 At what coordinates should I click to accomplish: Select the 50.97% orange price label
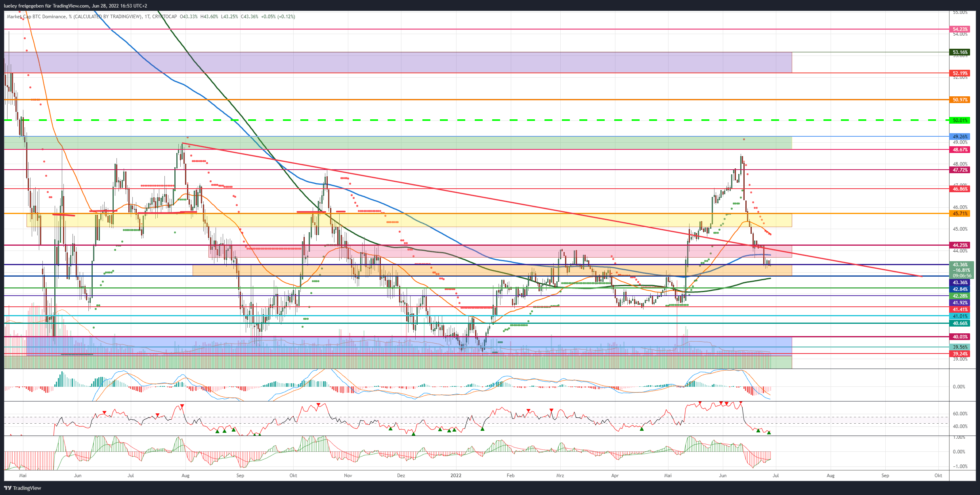tap(960, 100)
